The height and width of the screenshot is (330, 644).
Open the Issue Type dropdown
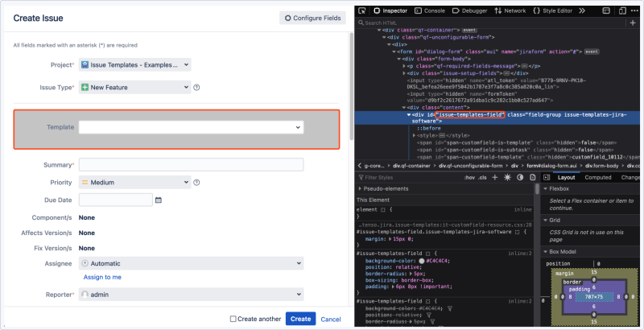tap(134, 88)
